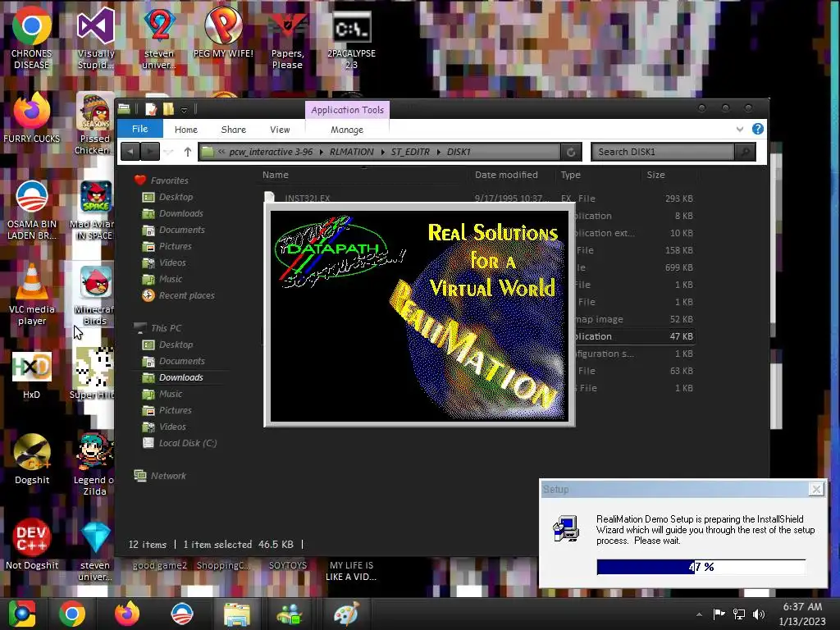The width and height of the screenshot is (840, 630).
Task: Click the ST_EDITR breadcrumb segment
Action: (x=410, y=152)
